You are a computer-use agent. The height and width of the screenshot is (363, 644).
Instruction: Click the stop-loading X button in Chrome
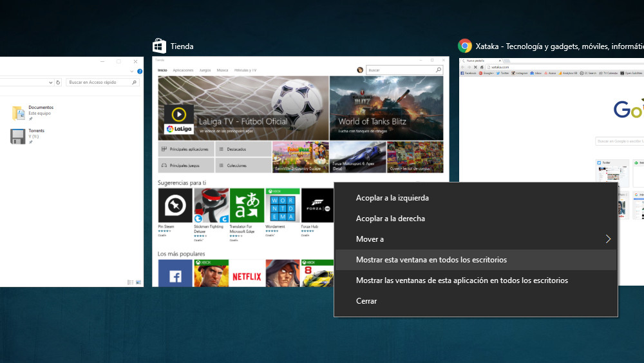(475, 67)
